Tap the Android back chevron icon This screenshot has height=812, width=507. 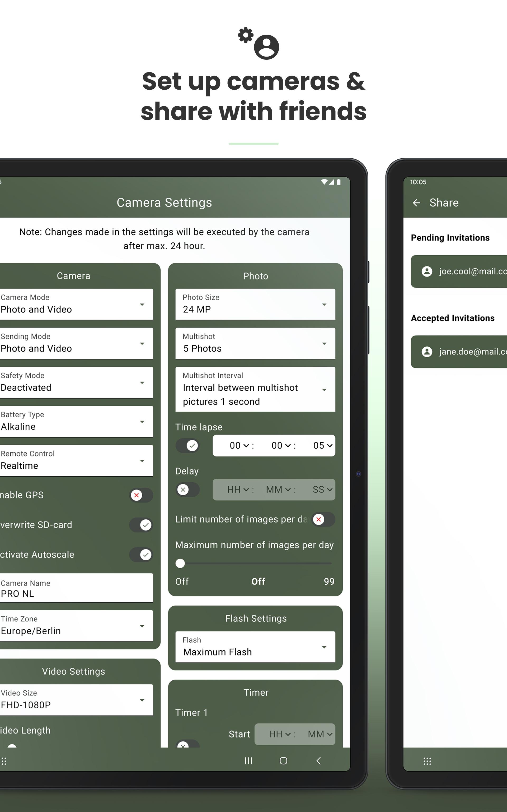point(318,761)
